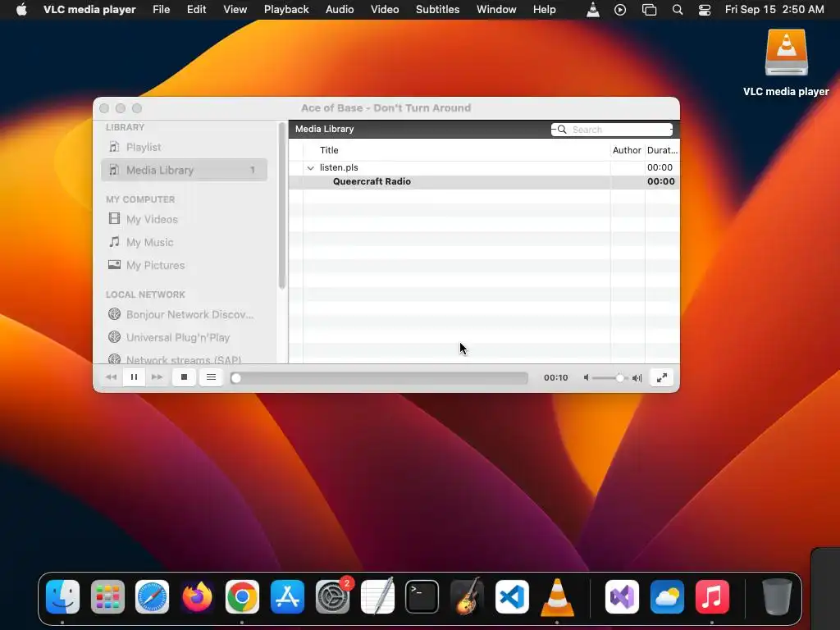Select the listen.pls row title
The height and width of the screenshot is (630, 840).
click(x=339, y=167)
